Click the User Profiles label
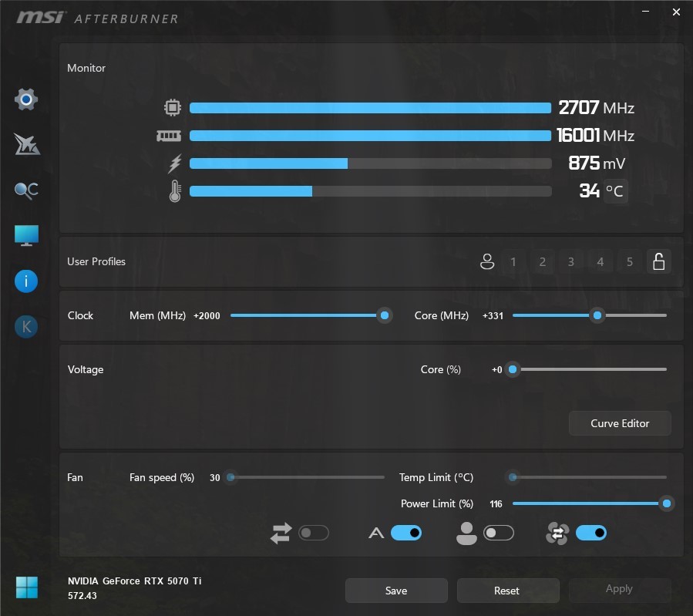The height and width of the screenshot is (616, 693). pos(96,261)
